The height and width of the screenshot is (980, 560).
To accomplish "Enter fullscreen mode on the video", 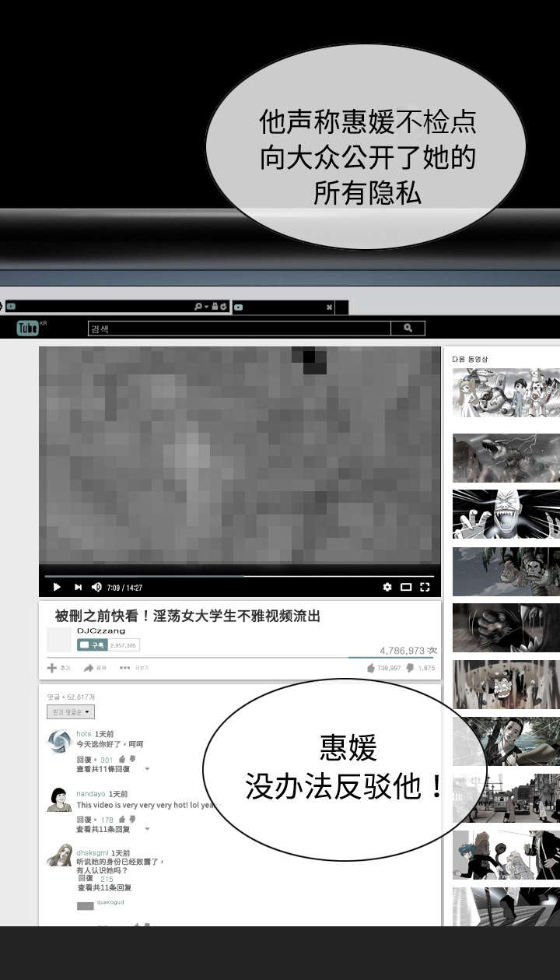I will [425, 587].
